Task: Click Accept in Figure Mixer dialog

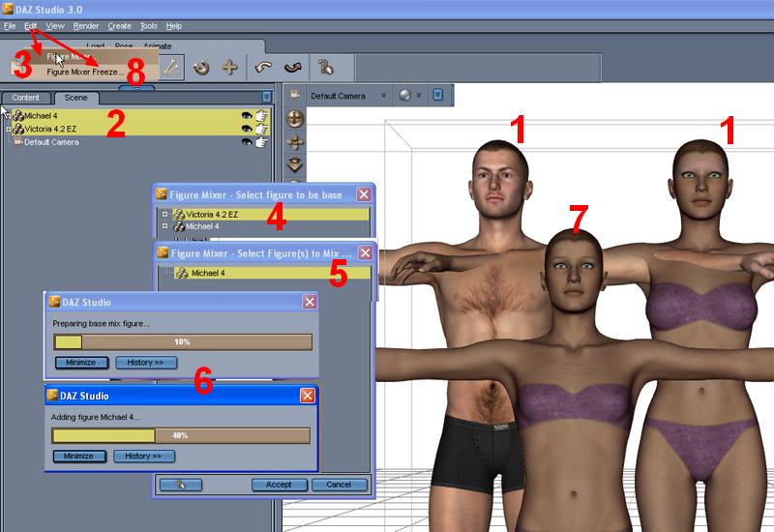Action: tap(279, 485)
